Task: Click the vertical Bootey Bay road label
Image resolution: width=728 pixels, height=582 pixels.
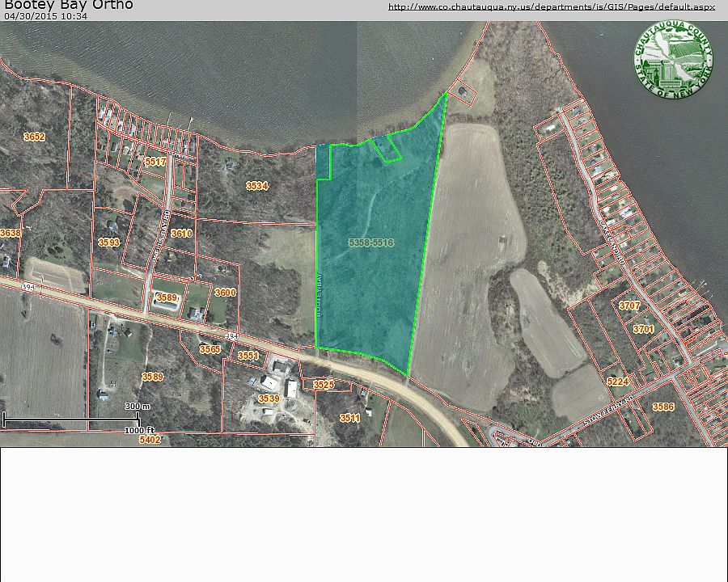Action: 320,295
